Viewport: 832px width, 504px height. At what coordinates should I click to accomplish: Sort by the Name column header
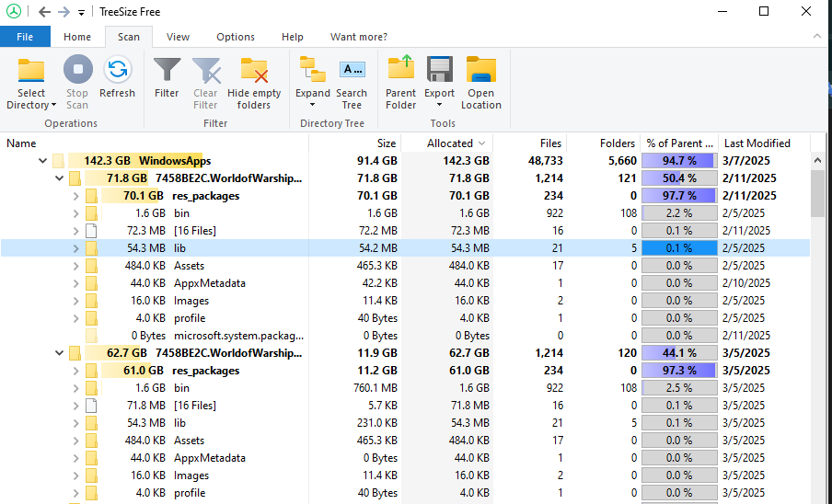(155, 143)
